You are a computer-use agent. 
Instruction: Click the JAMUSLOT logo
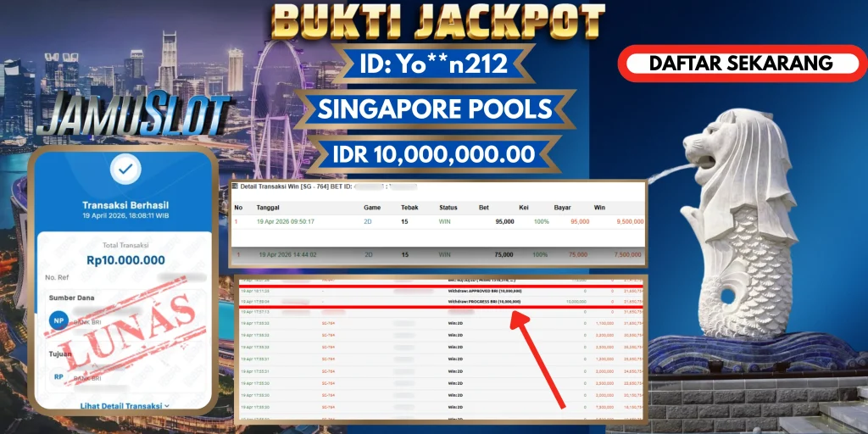133,115
